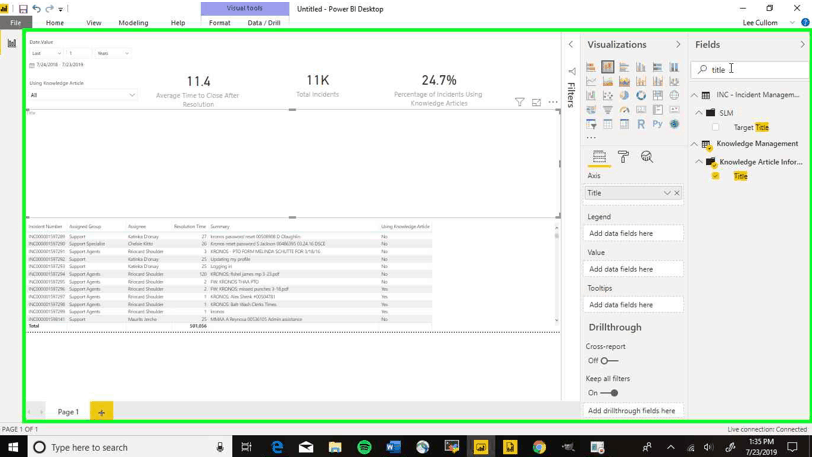Screen dimensions: 813x457
Task: Collapse the SLM folder
Action: click(x=699, y=113)
